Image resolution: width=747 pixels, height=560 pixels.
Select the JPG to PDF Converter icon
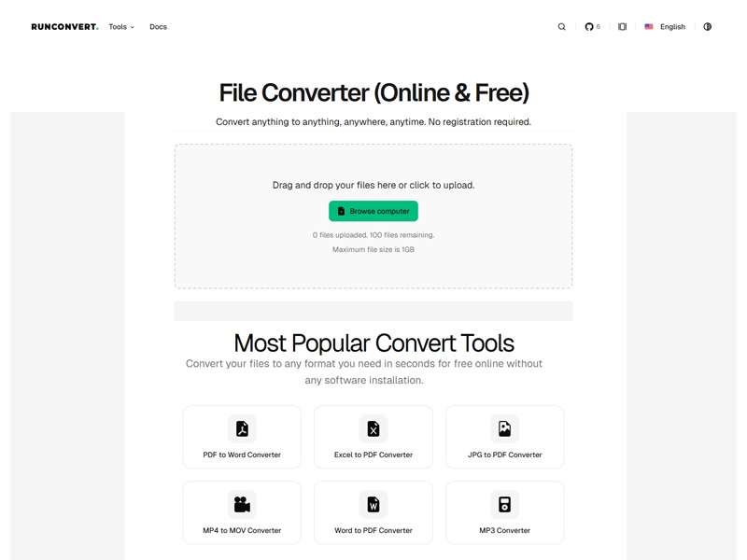point(504,427)
